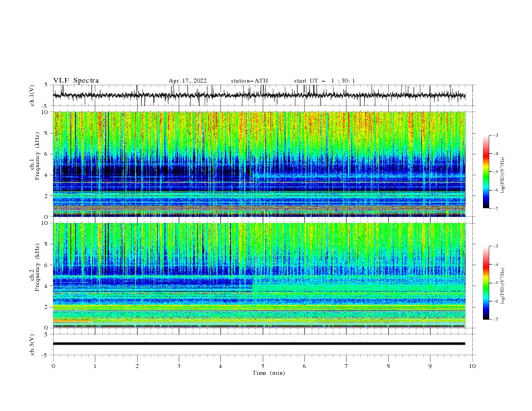Click the "ch.1(V)" axis label
The height and width of the screenshot is (411, 532).
coord(32,95)
